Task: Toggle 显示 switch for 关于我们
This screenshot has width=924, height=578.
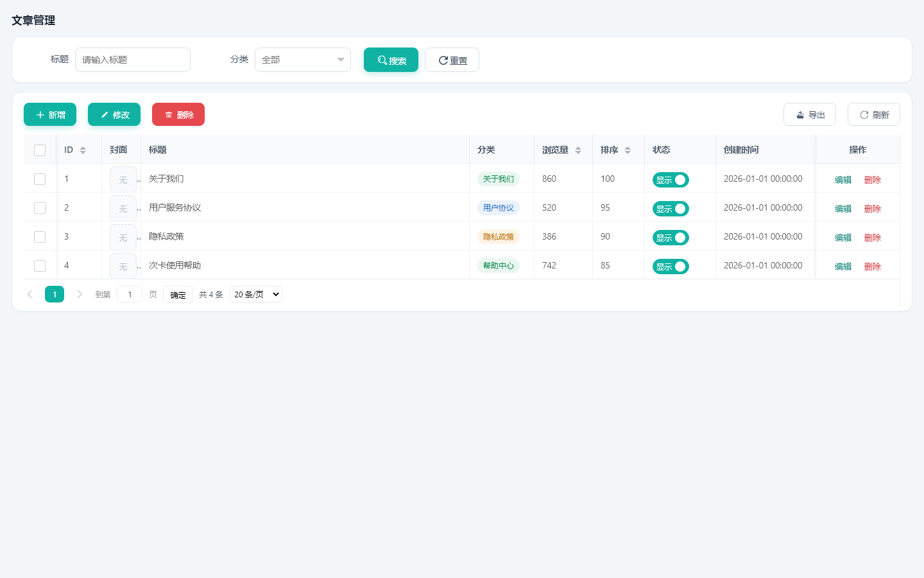Action: [671, 180]
